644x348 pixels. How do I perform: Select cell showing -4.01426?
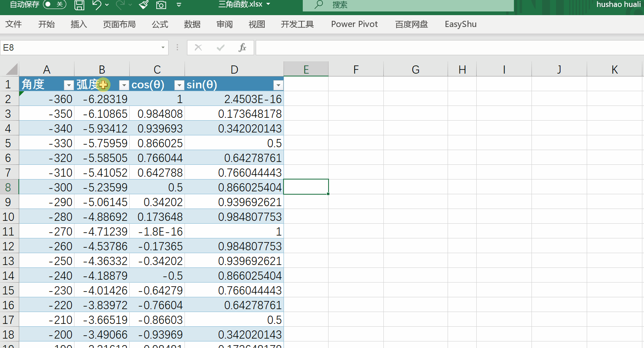tap(102, 290)
